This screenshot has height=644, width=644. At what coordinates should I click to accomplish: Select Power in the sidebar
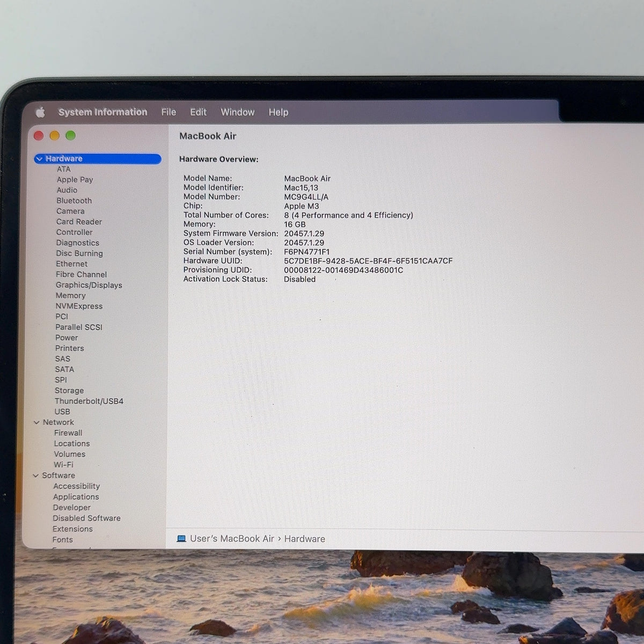[67, 338]
